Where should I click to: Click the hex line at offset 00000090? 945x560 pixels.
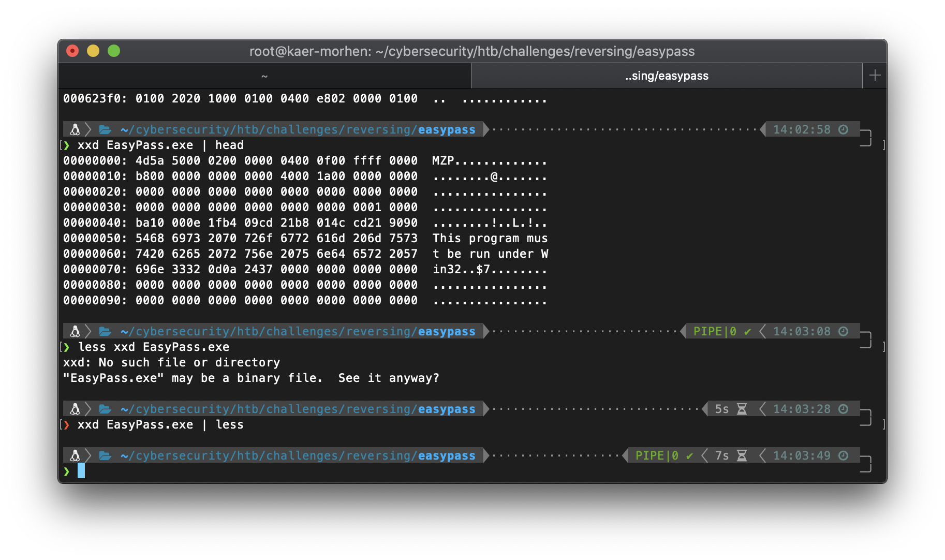[x=305, y=300]
